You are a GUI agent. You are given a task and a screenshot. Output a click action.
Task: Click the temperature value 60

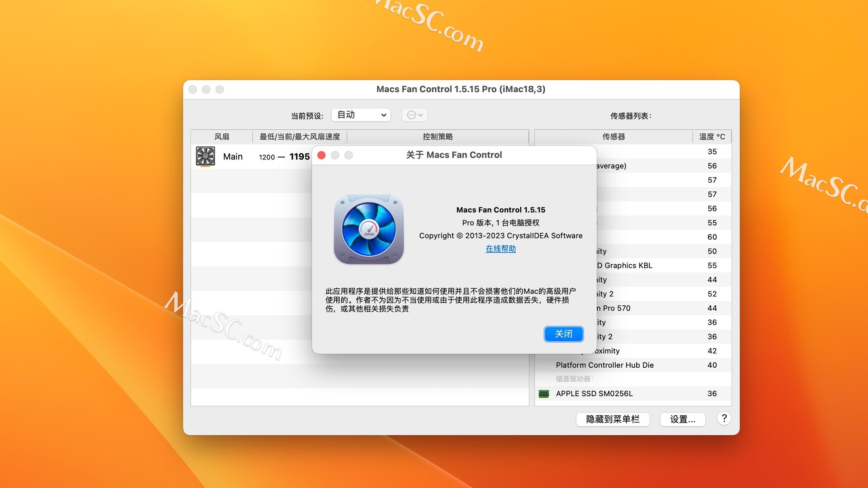tap(712, 237)
